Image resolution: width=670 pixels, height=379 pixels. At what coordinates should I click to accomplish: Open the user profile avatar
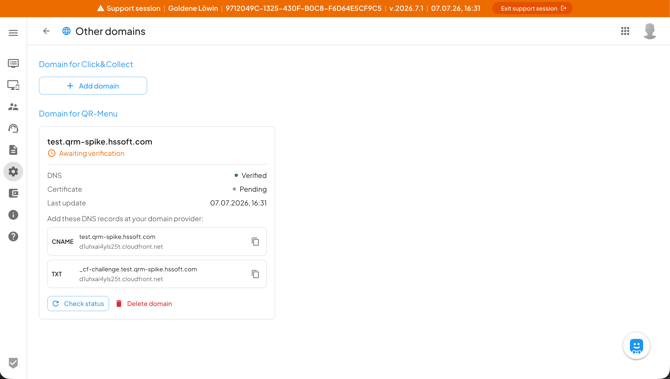pos(650,31)
